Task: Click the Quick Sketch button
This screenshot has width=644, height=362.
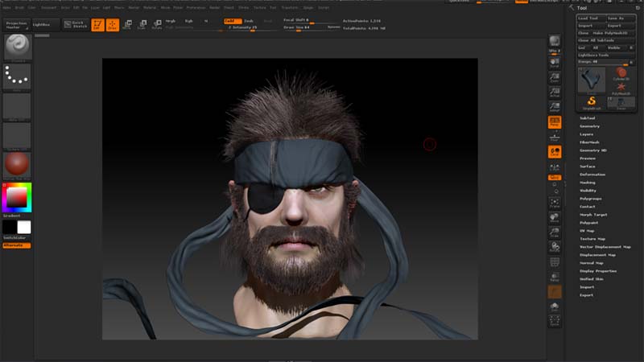Action: tap(76, 25)
